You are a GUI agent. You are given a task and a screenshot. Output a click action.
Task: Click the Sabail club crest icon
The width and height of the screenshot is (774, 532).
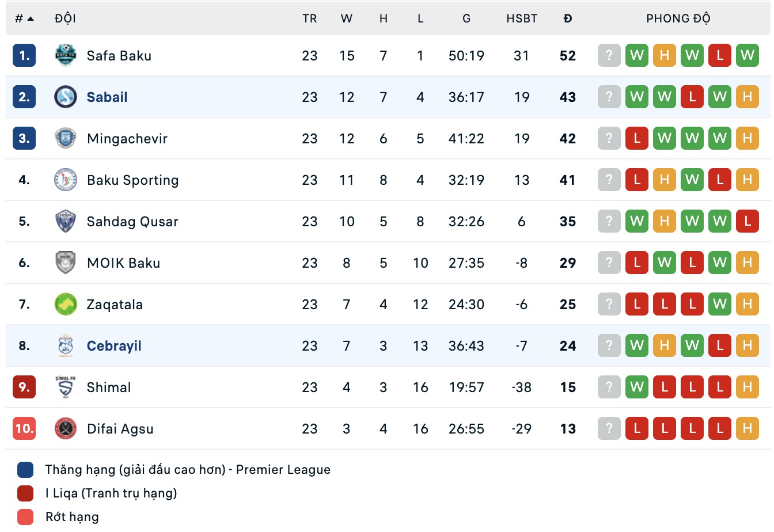click(66, 97)
